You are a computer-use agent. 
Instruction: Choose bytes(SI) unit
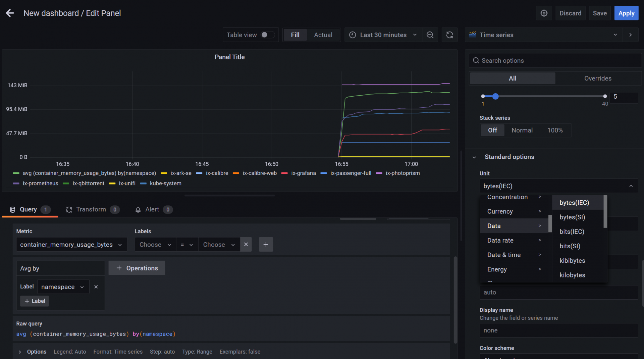[578, 217]
